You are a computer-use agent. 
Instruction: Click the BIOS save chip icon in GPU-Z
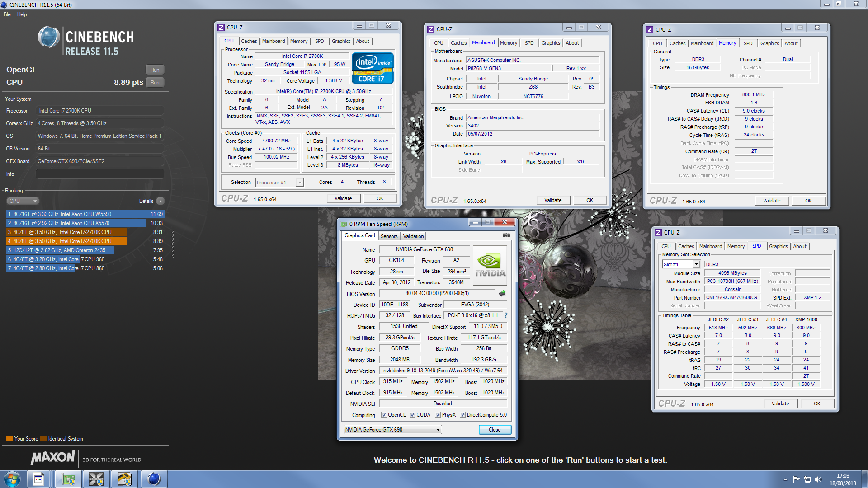pyautogui.click(x=502, y=293)
